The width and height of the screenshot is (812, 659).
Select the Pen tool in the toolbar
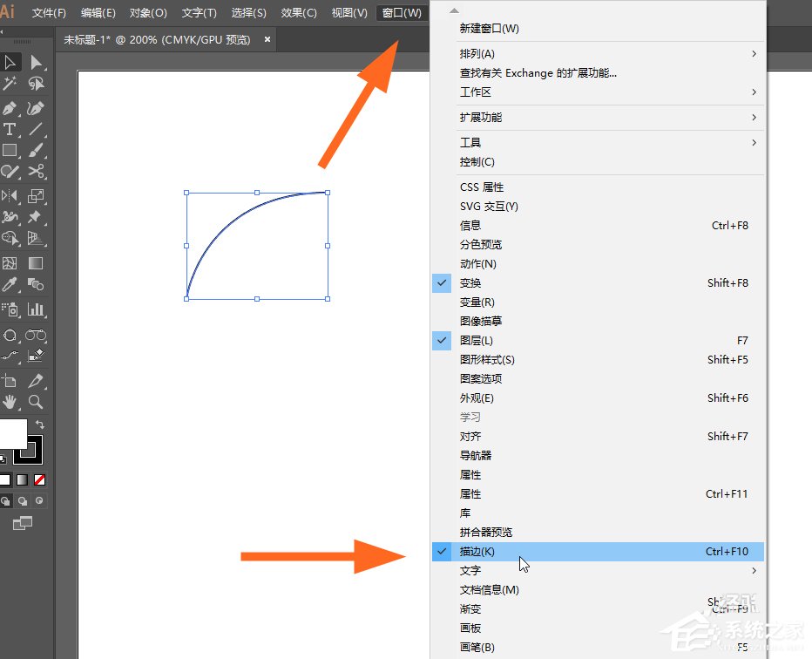click(x=11, y=108)
